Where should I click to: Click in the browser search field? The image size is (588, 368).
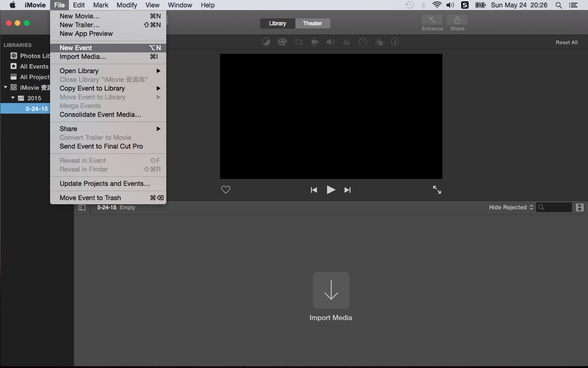click(554, 207)
